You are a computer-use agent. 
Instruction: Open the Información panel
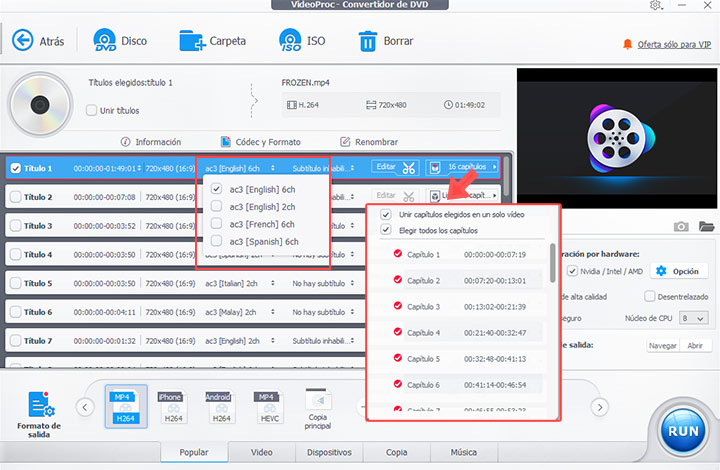[151, 142]
